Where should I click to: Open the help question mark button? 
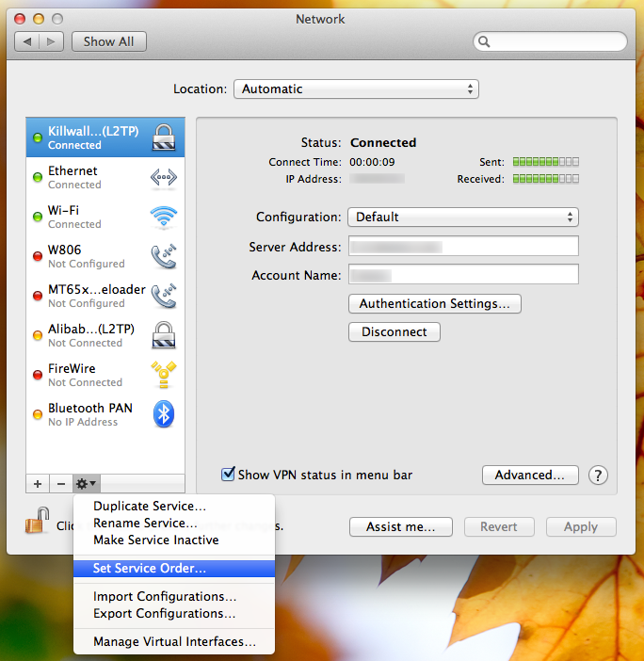[x=598, y=476]
